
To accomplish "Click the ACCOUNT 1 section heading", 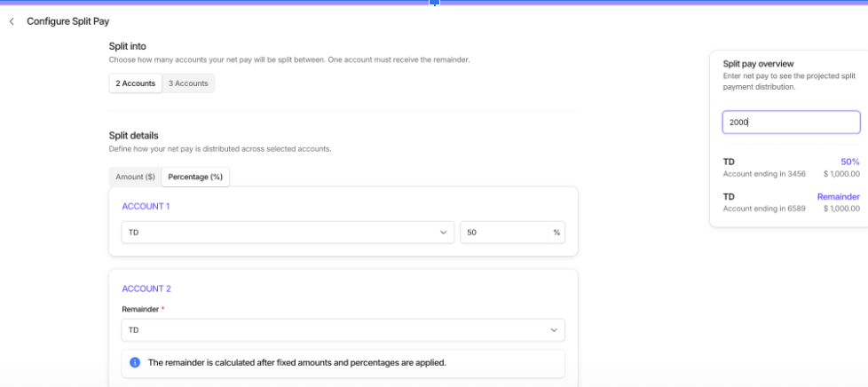I will coord(146,206).
